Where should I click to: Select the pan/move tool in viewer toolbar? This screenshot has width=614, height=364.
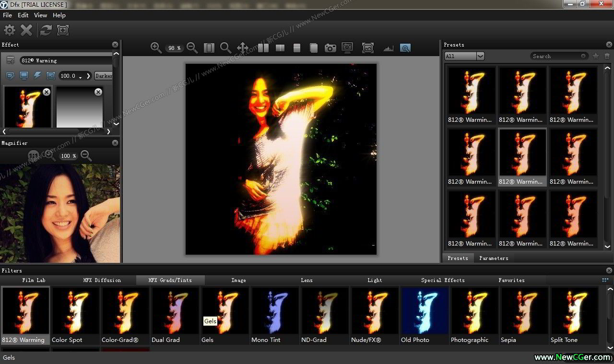tap(242, 47)
